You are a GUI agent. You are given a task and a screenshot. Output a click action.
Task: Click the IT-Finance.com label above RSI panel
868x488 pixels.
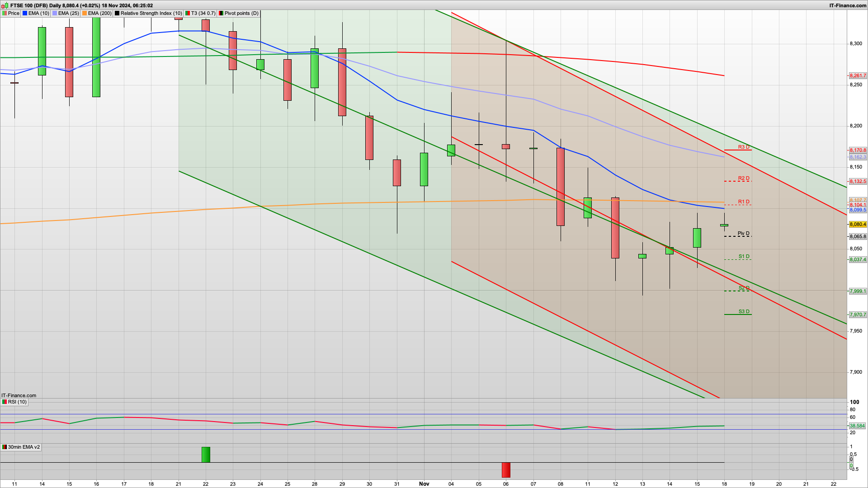tap(19, 395)
